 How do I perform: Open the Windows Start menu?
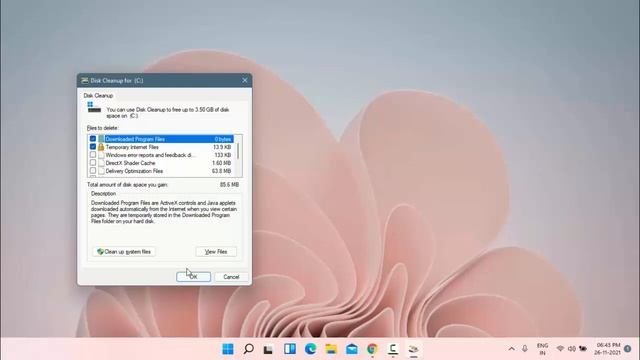point(228,349)
